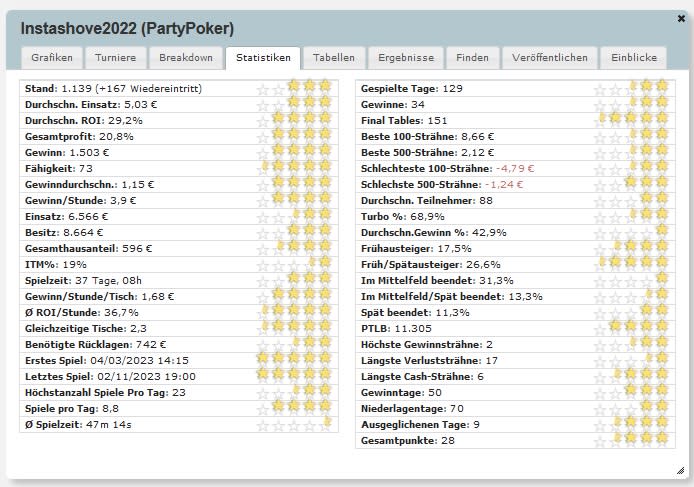This screenshot has width=694, height=487.
Task: Select the Gewinne: 34 text
Action: coord(393,104)
